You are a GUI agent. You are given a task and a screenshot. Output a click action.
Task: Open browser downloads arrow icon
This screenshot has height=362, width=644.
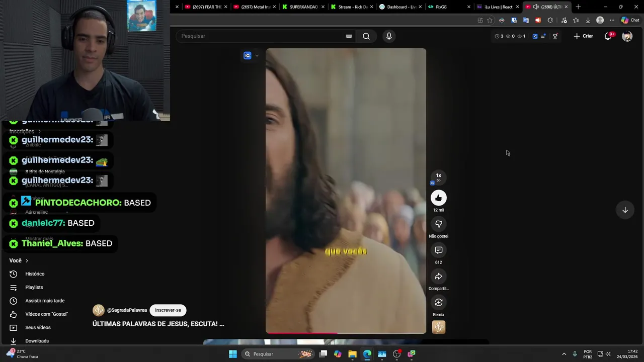click(x=588, y=21)
